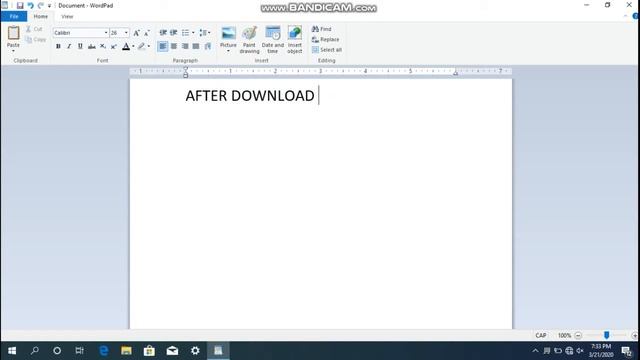Screen dimensions: 640x360
Task: Click the Increase indent icon
Action: [x=174, y=33]
